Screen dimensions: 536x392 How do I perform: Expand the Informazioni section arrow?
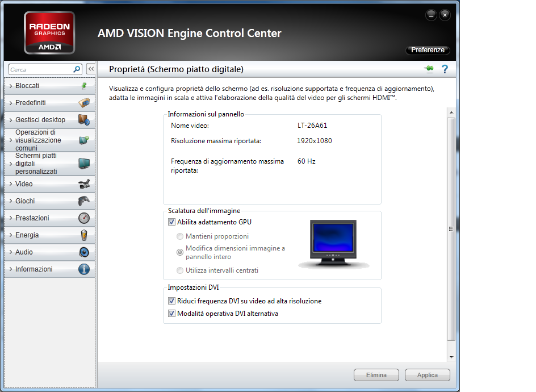point(11,269)
